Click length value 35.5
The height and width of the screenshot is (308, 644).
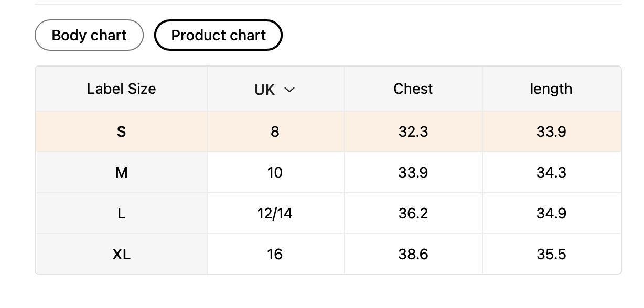551,254
